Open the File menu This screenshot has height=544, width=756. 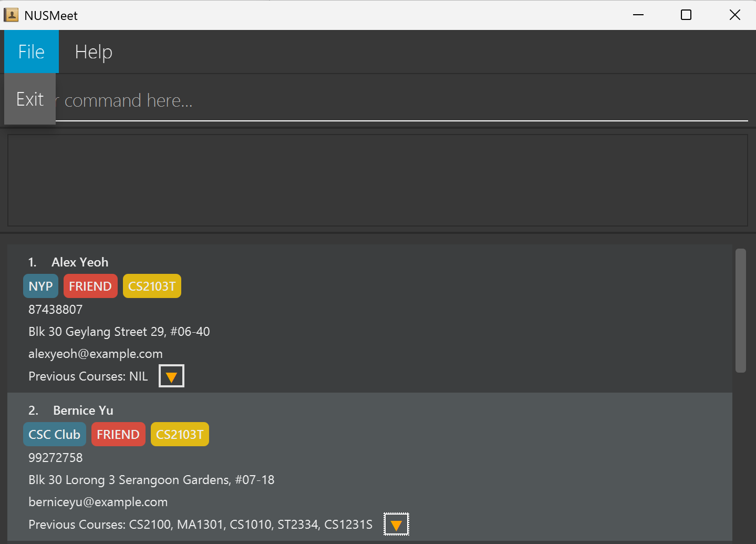click(x=32, y=52)
